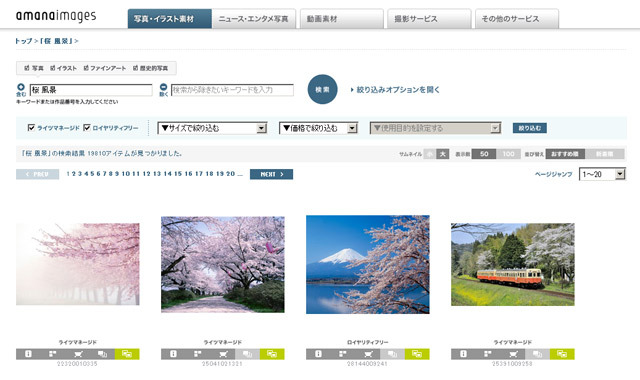Image resolution: width=640 pixels, height=380 pixels.
Task: Click green lightbox icon under item 28144009241
Action: pyautogui.click(x=417, y=354)
